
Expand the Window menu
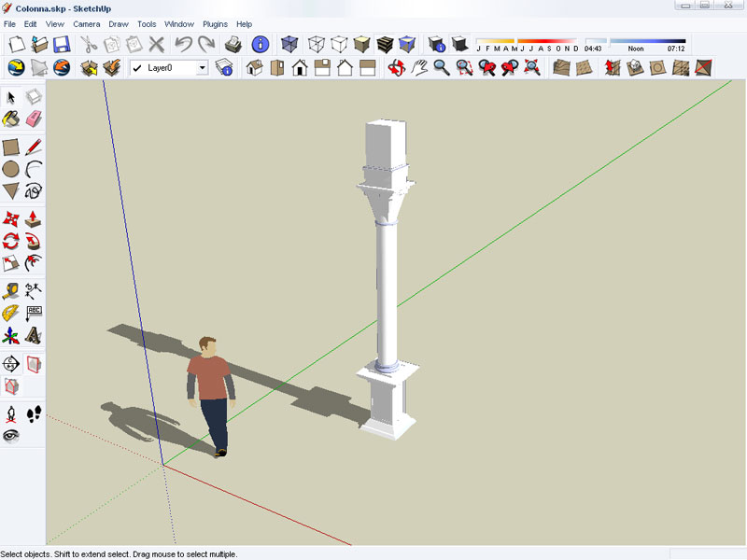(178, 23)
